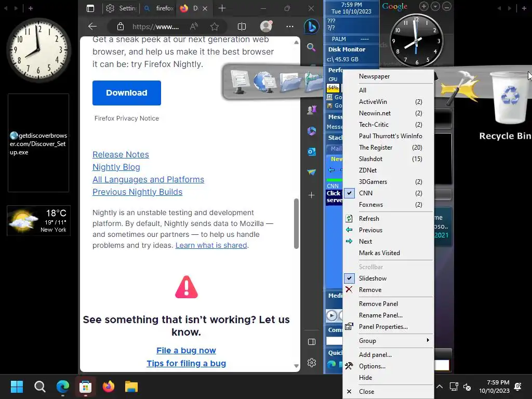Image resolution: width=532 pixels, height=399 pixels.
Task: Open the Games chess icon in Edge sidebar
Action: click(312, 110)
